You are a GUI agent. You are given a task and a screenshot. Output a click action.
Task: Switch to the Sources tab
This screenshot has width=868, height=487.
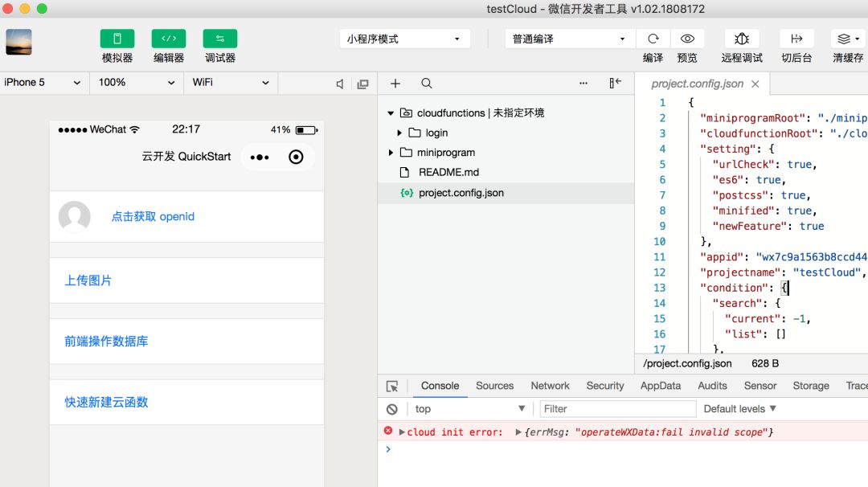494,386
